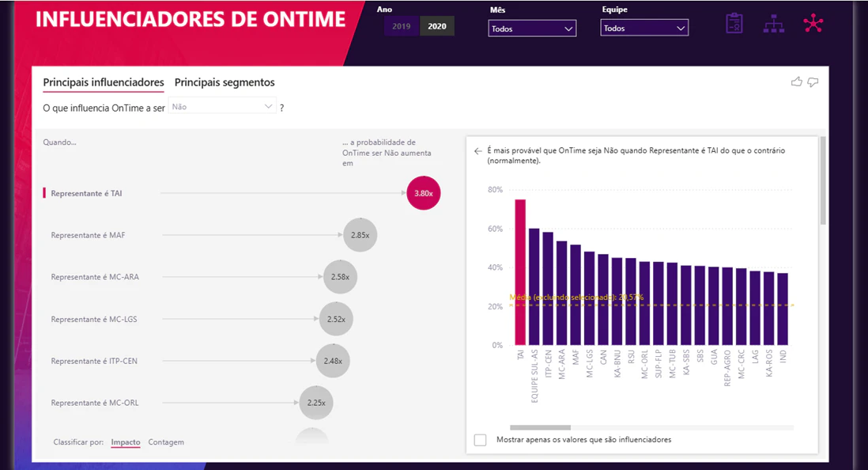Open the Mês dropdown
The height and width of the screenshot is (470, 868).
pos(532,28)
